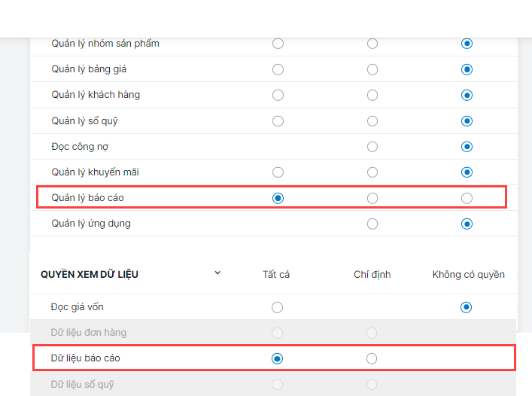
Task: Select first radio for Quản lý sổ quỹ
Action: (x=278, y=120)
